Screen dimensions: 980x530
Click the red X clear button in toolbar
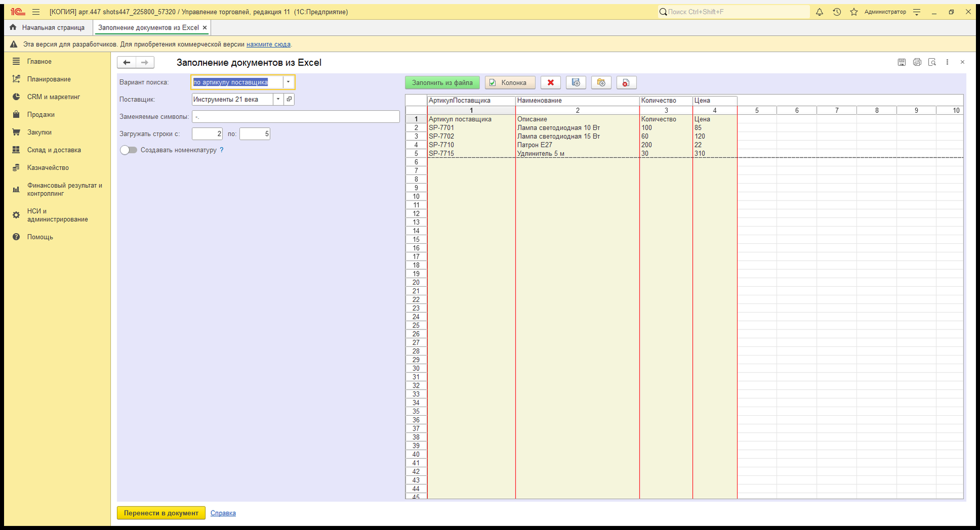[551, 83]
